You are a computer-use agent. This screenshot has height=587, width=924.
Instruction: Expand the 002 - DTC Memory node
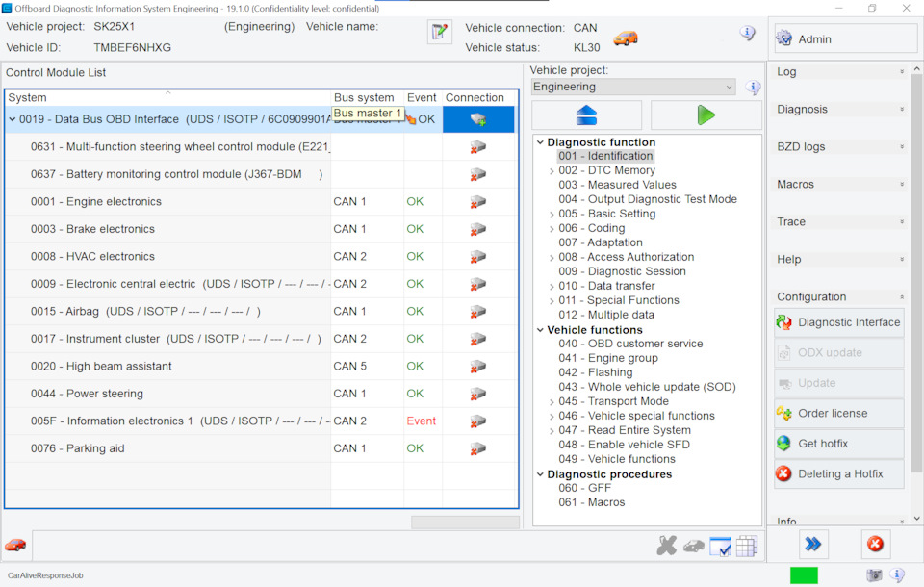tap(552, 171)
